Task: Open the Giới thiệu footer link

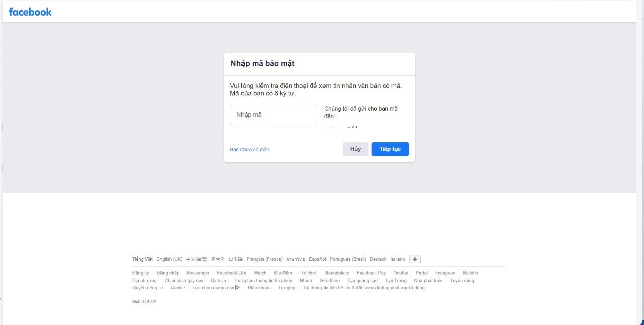Action: pyautogui.click(x=330, y=280)
